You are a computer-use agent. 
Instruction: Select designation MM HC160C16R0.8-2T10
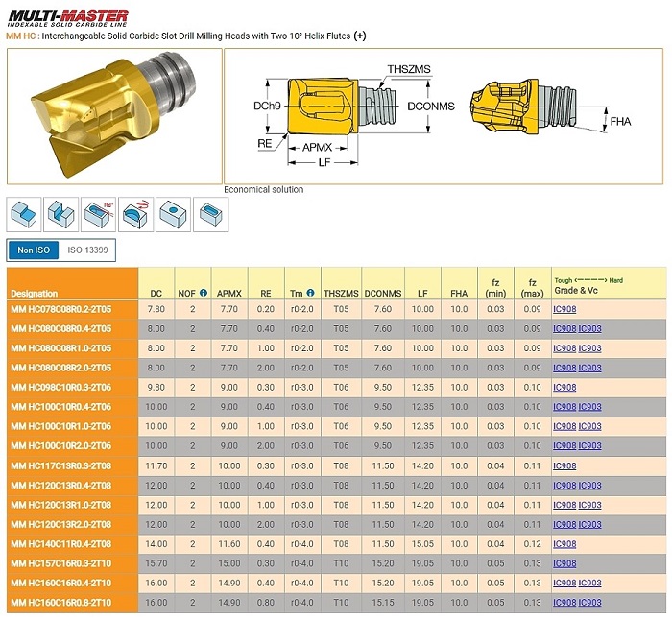point(60,603)
